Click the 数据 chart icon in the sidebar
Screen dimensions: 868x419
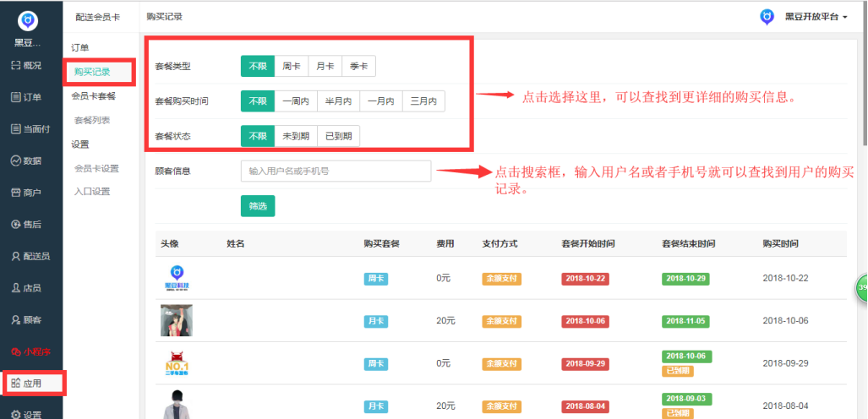coord(15,161)
